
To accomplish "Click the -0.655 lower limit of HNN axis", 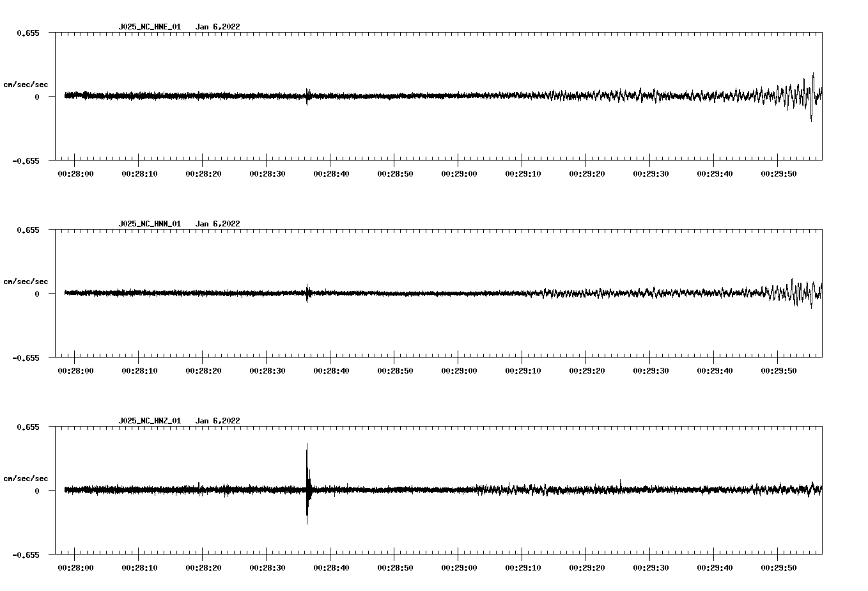I will point(26,358).
